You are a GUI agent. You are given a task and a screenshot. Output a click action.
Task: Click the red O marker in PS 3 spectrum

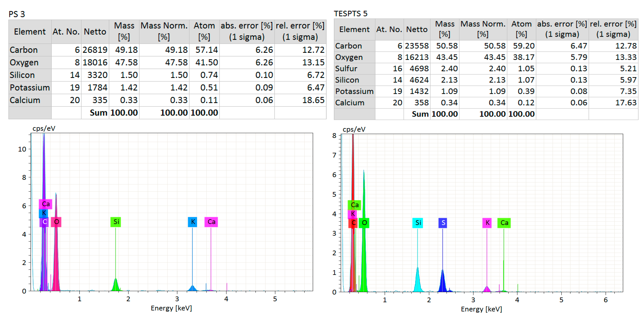pyautogui.click(x=56, y=222)
